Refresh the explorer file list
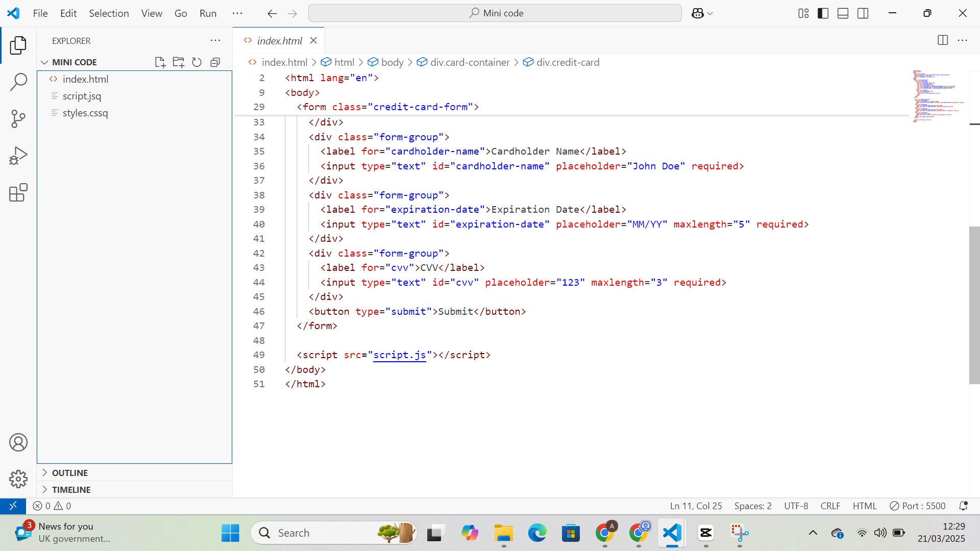Image resolution: width=980 pixels, height=551 pixels. pos(197,62)
